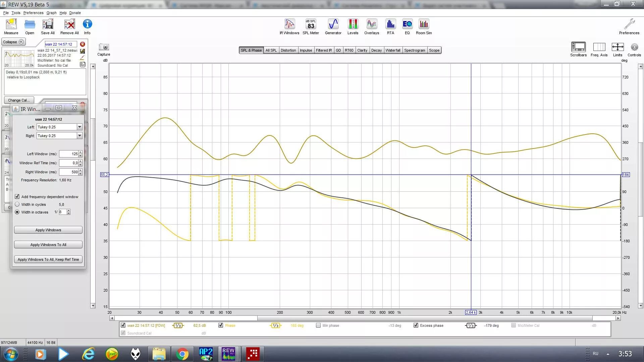The width and height of the screenshot is (644, 362).
Task: Open the Preferences menu
Action: (x=33, y=13)
